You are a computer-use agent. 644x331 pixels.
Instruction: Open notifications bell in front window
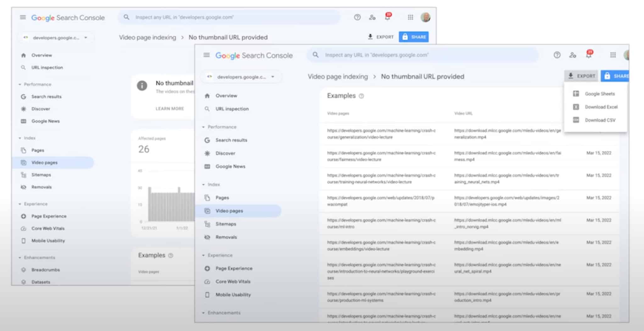coord(588,55)
